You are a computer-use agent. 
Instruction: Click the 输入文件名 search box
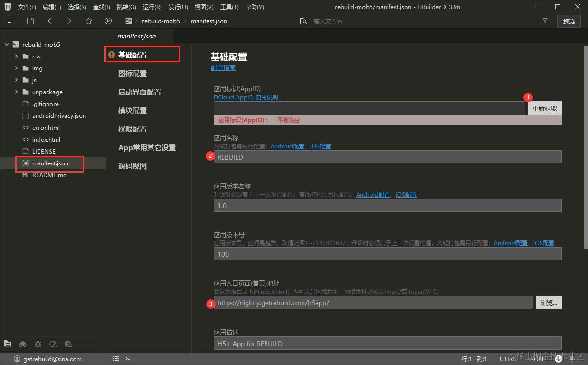423,21
